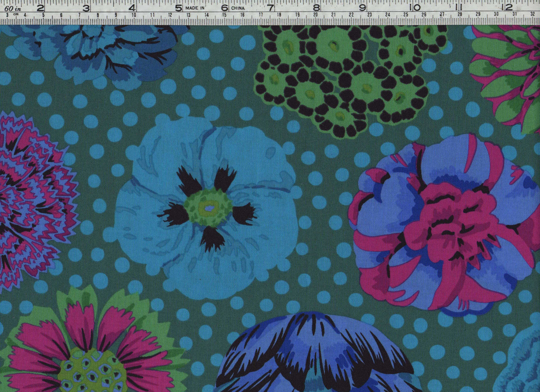The image size is (540, 392).
Task: Click the centimeter mark 15
Action: pos(224,15)
